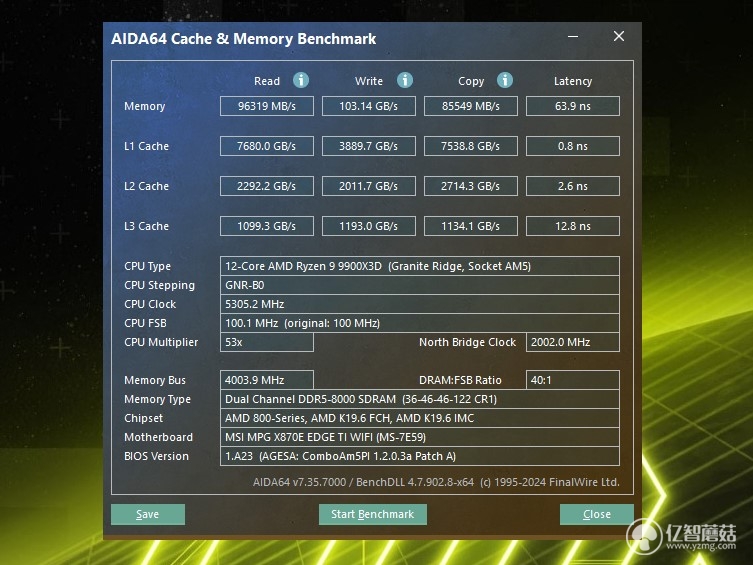Select L3 Cache Read 1099.3 GB/s
This screenshot has height=565, width=753.
tap(267, 226)
